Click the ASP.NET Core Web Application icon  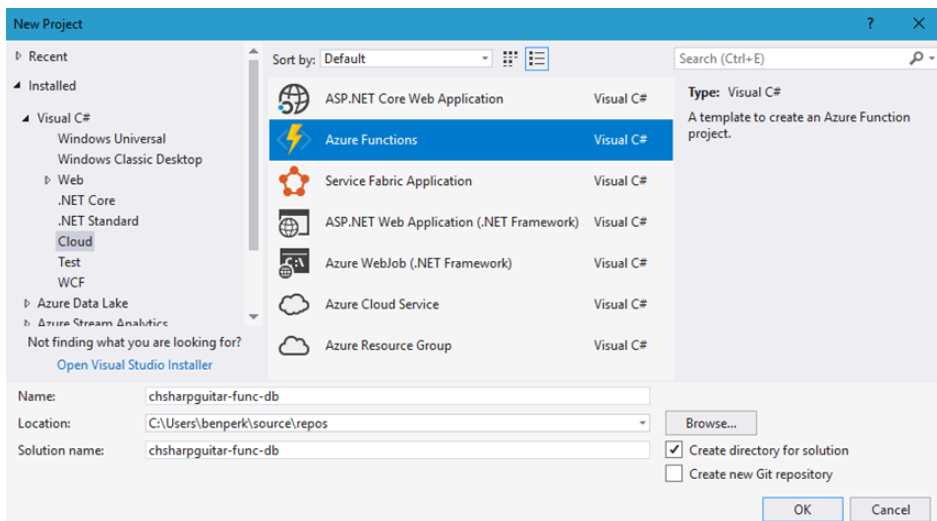[293, 99]
